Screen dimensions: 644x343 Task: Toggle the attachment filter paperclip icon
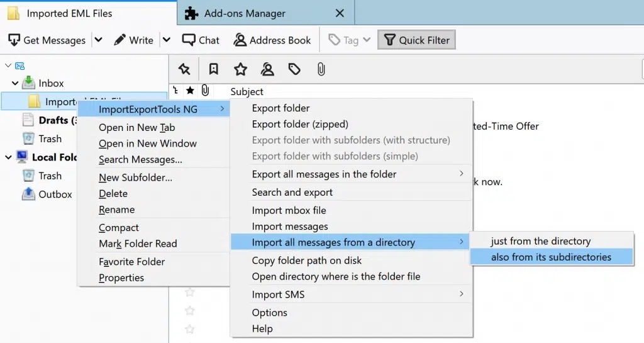[321, 69]
